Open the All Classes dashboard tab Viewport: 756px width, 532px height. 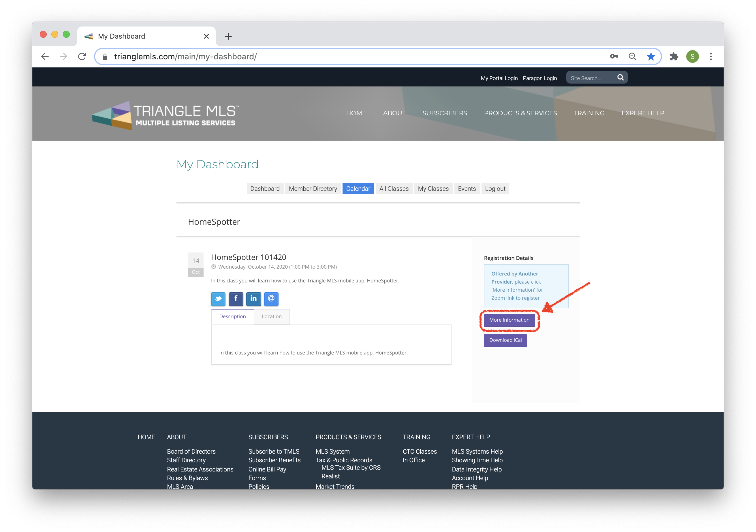pos(394,189)
